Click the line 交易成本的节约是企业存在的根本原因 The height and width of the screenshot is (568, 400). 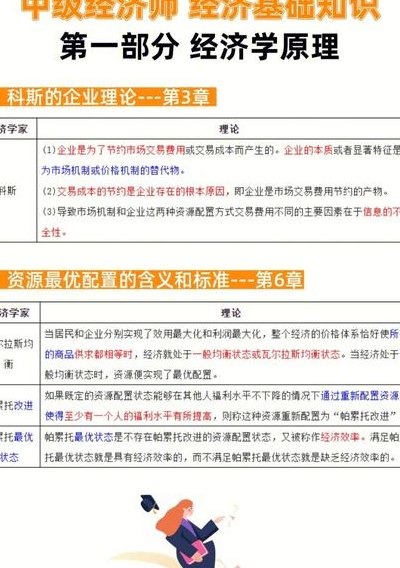tap(141, 191)
